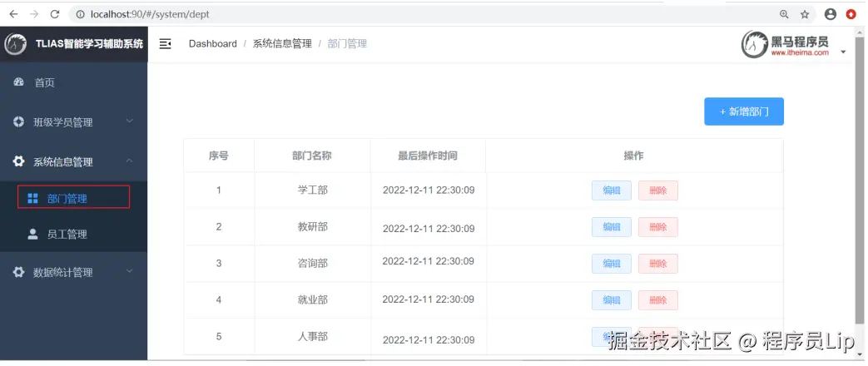Click the 学工部 name cell
Screen dimensions: 868x366
pos(312,190)
